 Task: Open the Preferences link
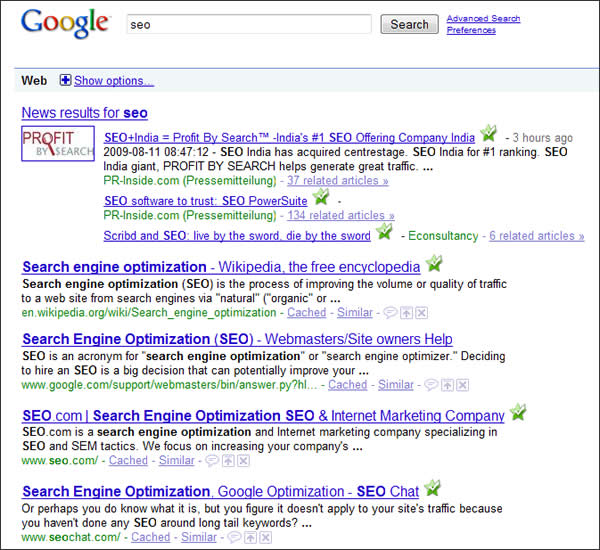tap(471, 30)
